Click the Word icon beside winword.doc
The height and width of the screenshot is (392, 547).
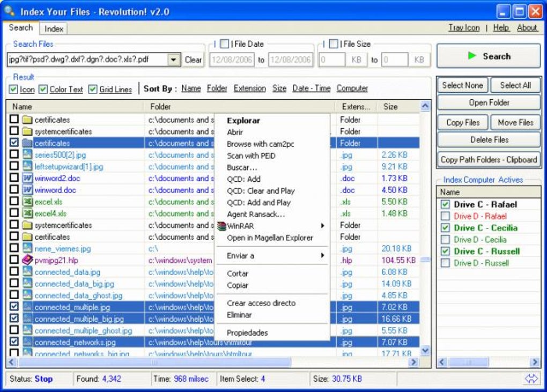(x=27, y=190)
